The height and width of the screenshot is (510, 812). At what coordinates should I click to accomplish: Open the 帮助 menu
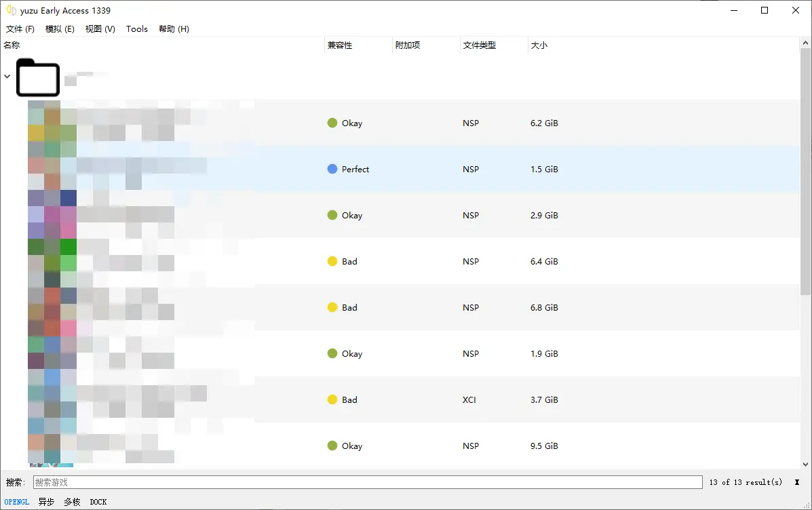point(174,28)
